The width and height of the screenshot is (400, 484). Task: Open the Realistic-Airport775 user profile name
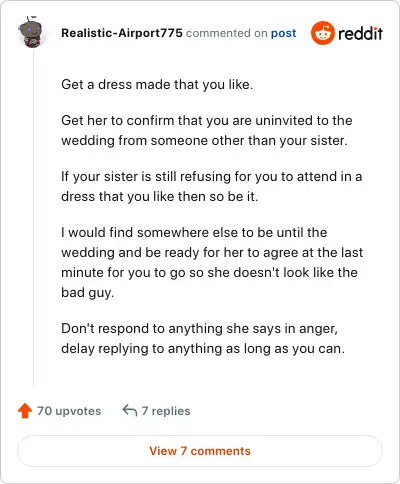pos(122,33)
